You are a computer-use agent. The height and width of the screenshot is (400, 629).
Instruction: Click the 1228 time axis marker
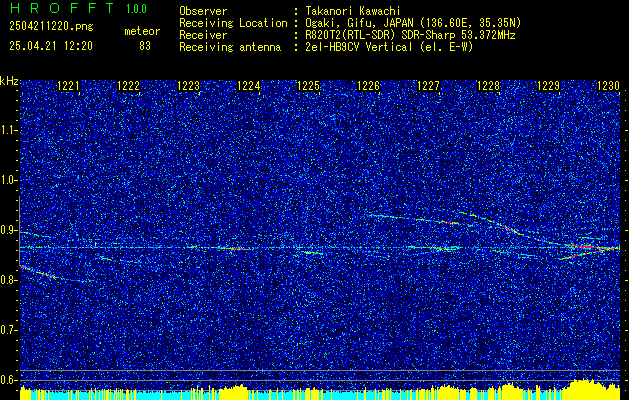pos(489,86)
